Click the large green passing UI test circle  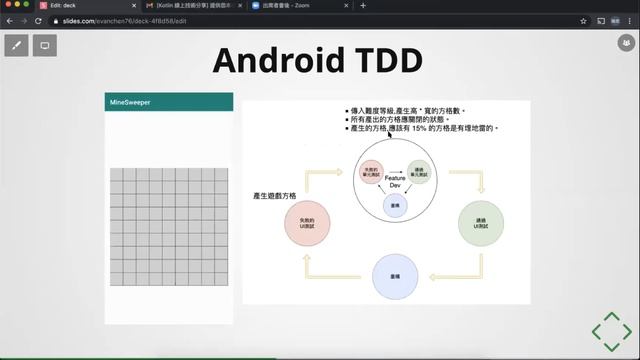click(481, 223)
